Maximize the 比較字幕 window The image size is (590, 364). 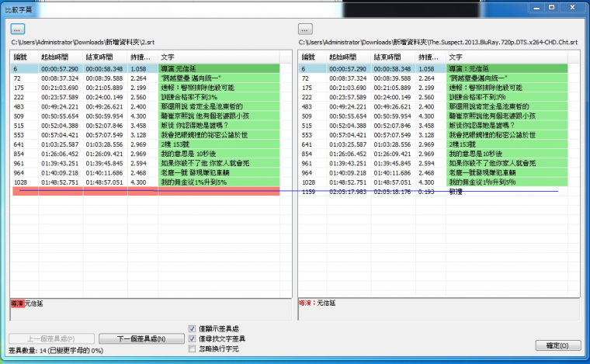pos(552,8)
